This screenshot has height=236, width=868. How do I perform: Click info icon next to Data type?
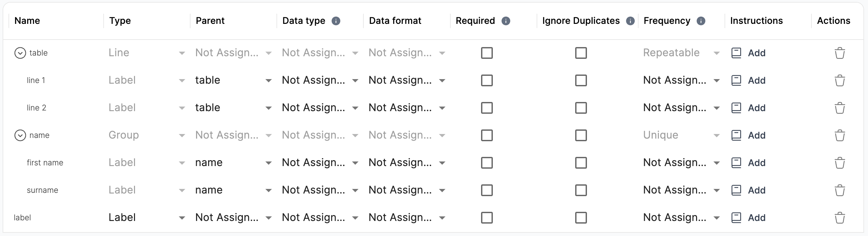coord(336,21)
